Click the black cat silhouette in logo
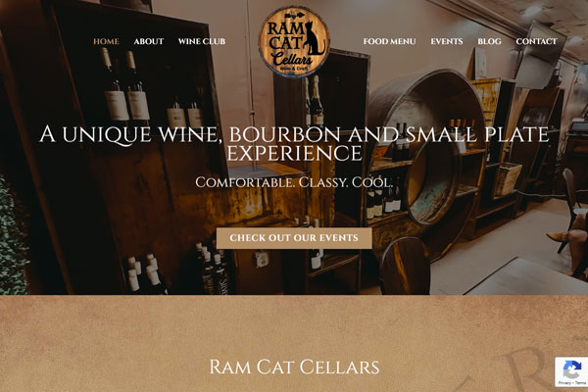 click(x=314, y=38)
